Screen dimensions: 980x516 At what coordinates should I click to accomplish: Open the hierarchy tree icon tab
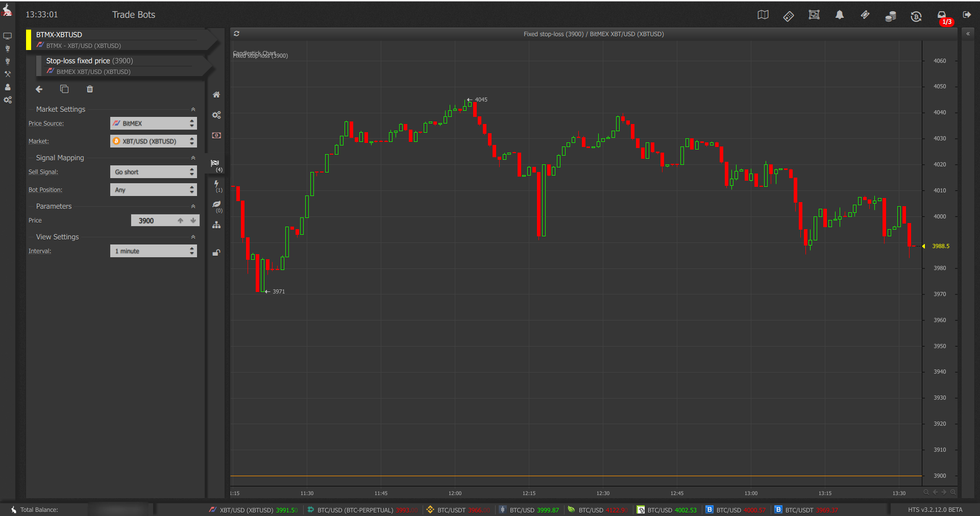[216, 225]
